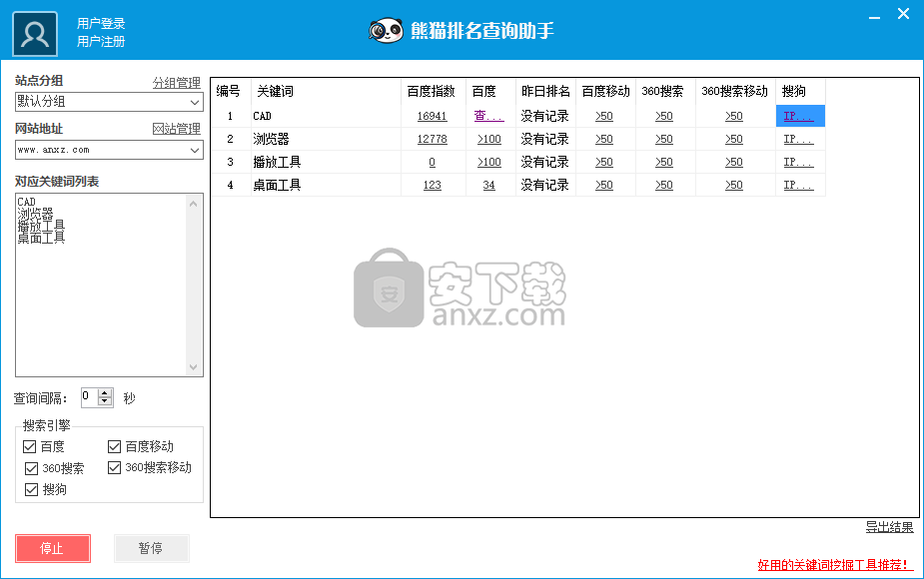Click the query interval input field
Image resolution: width=924 pixels, height=579 pixels.
click(x=89, y=397)
